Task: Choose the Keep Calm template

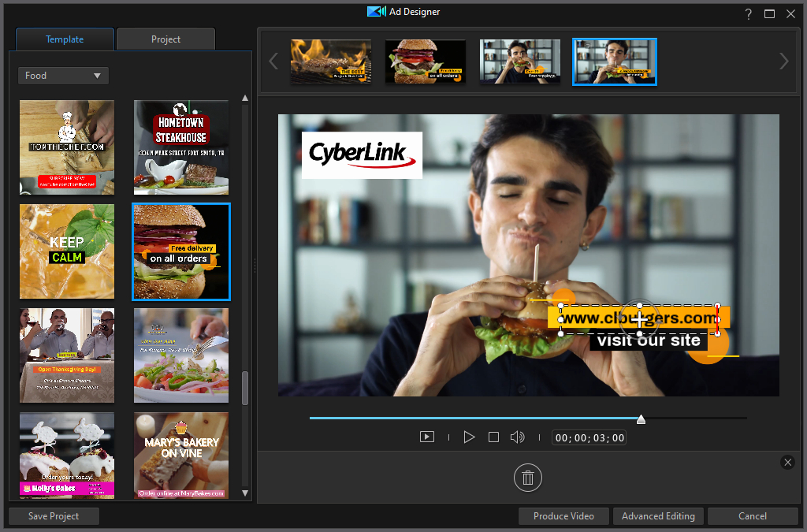Action: (x=67, y=251)
